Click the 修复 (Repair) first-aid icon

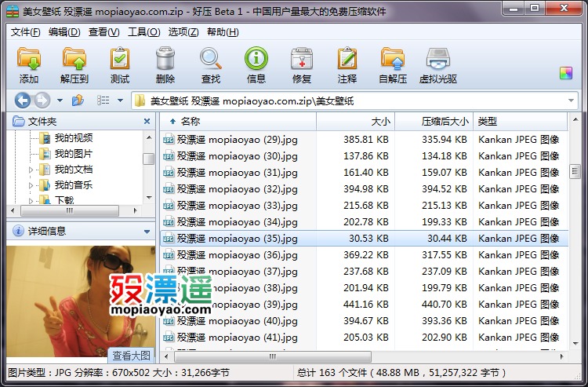click(x=302, y=64)
